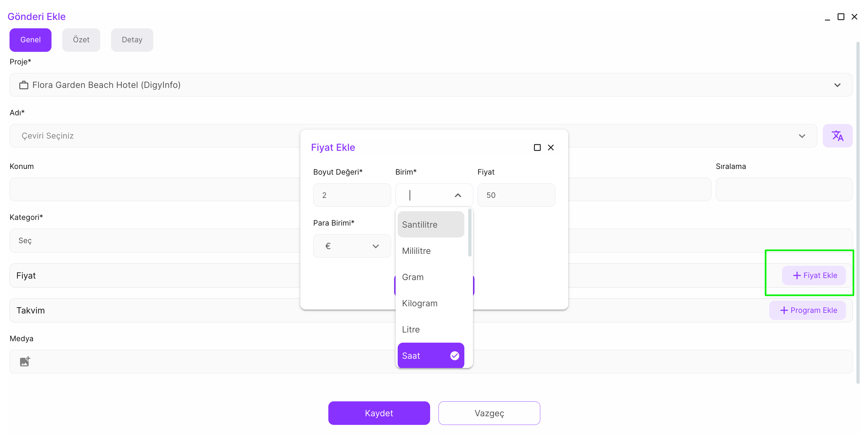
Task: Click the briefcase icon in Proje field
Action: coord(24,85)
